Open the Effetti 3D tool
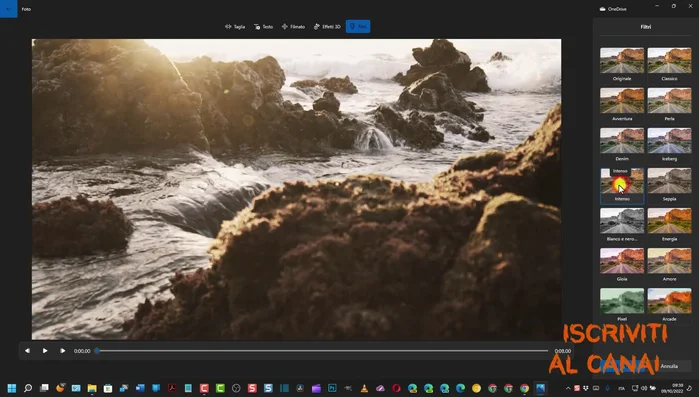 click(327, 27)
